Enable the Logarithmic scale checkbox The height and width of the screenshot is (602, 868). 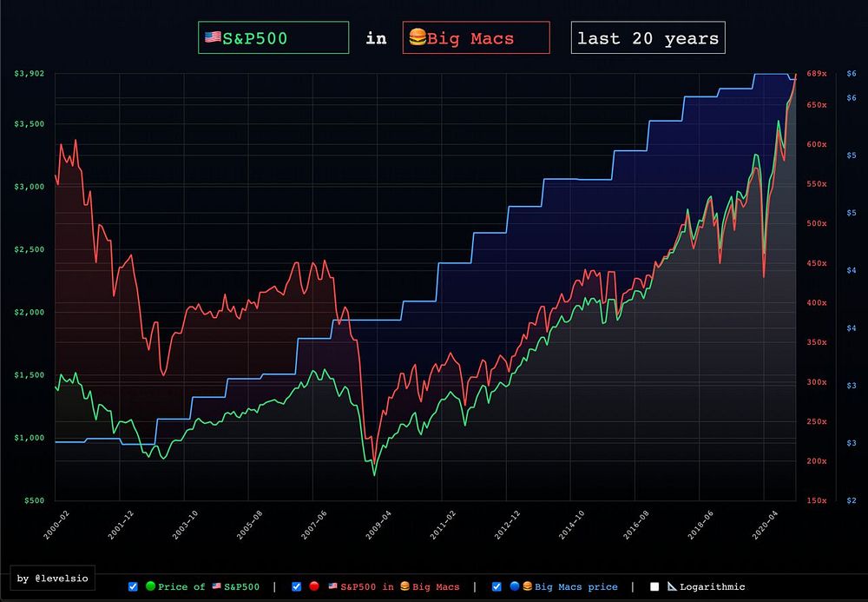[x=654, y=586]
